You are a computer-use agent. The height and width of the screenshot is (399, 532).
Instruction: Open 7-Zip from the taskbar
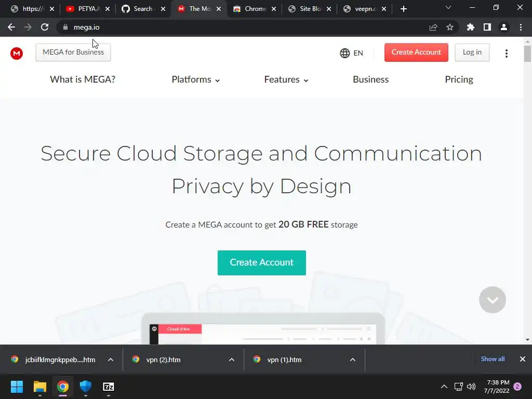click(x=108, y=387)
